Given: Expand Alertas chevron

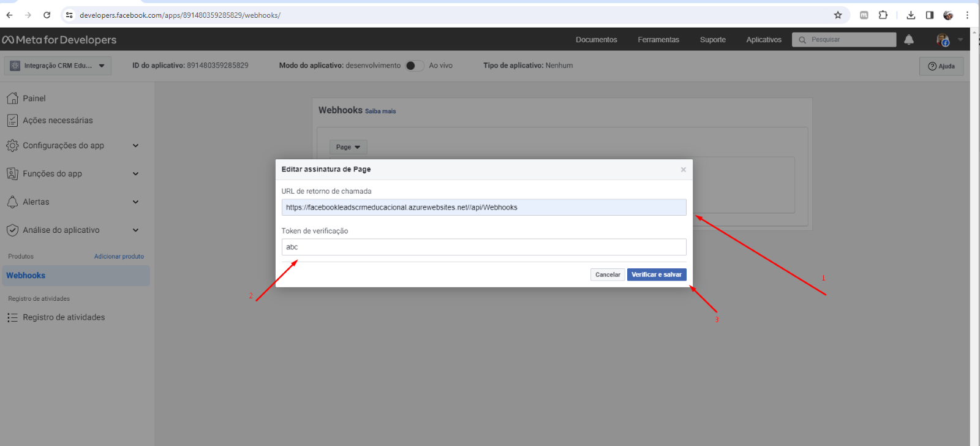Looking at the screenshot, I should (135, 202).
